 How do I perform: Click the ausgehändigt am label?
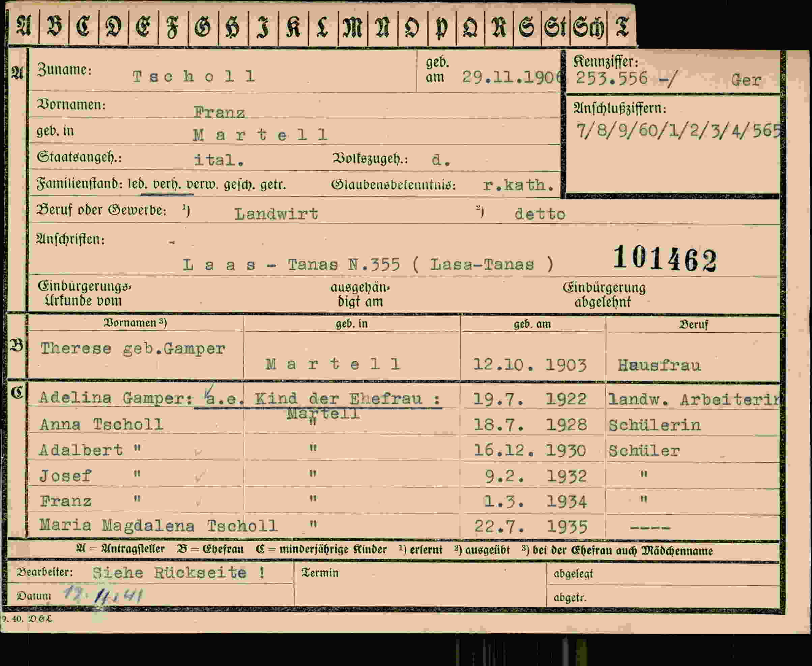360,295
